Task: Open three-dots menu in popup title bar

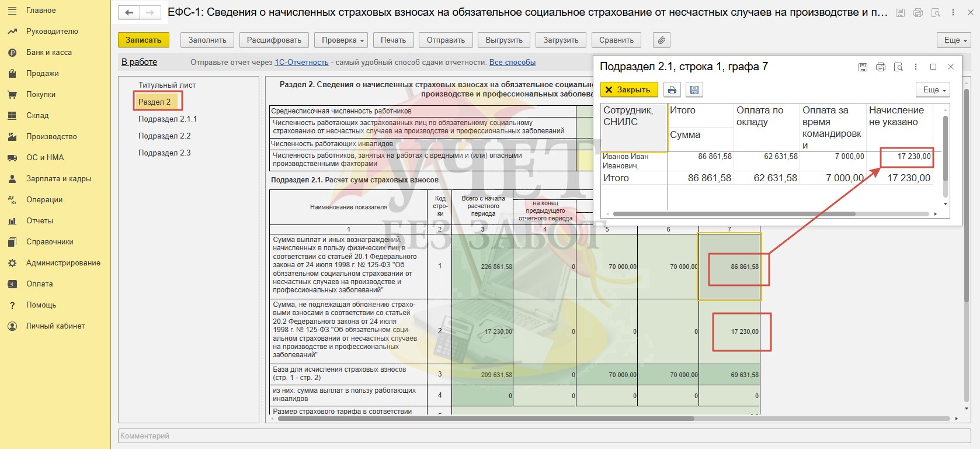Action: 916,67
